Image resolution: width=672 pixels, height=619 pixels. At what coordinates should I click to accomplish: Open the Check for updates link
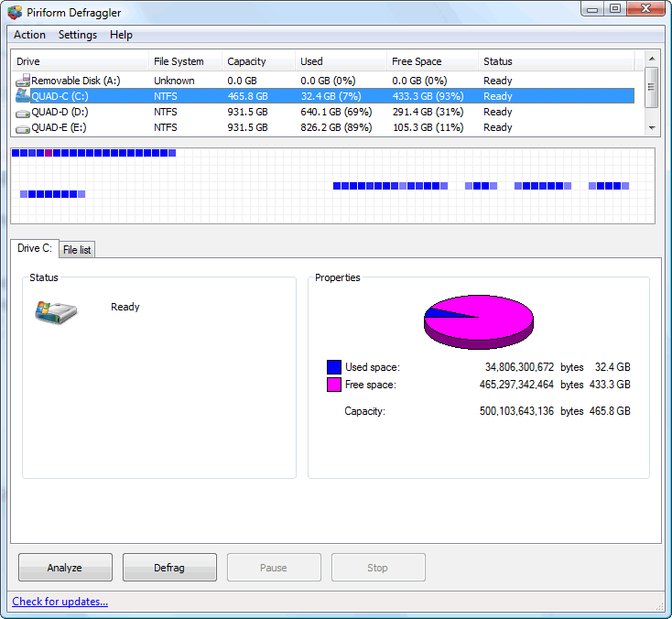point(60,602)
